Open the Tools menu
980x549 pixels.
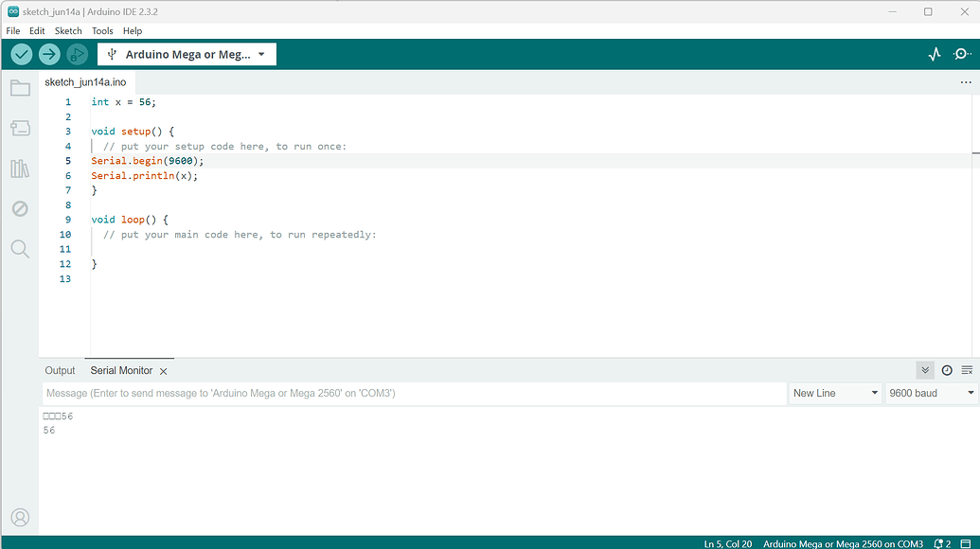(102, 30)
